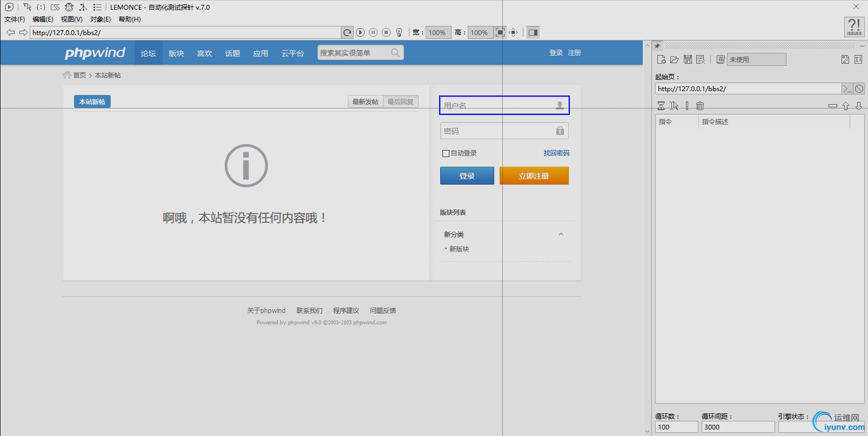Click the blue 登录 button
This screenshot has width=868, height=436.
click(467, 176)
